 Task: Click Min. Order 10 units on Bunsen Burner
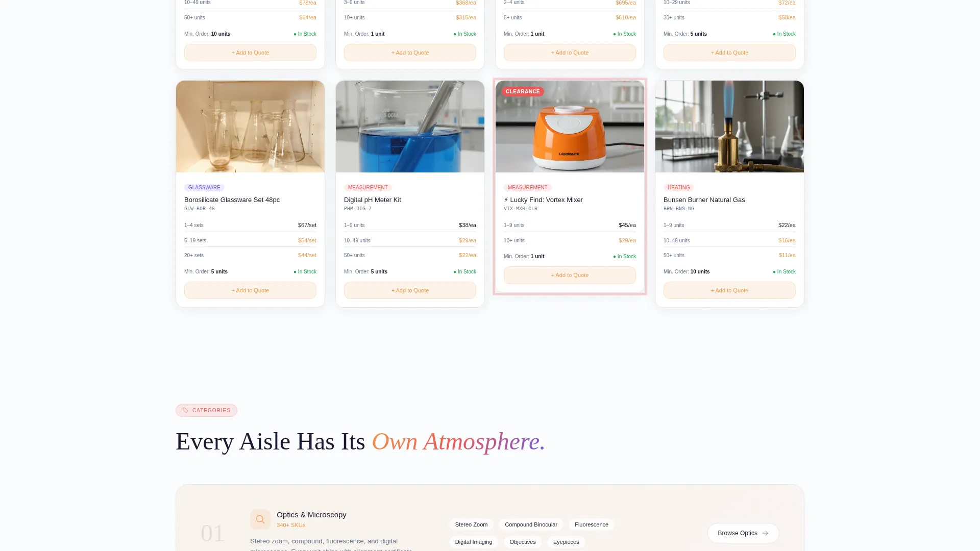[687, 272]
